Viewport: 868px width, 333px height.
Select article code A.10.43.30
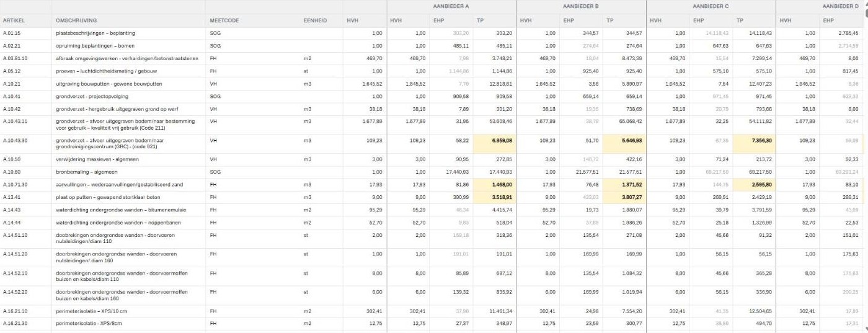click(15, 141)
